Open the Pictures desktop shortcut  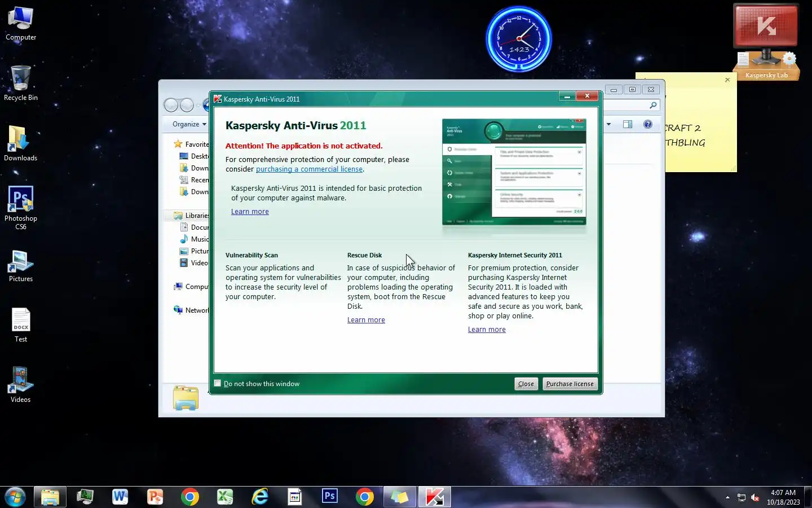[21, 265]
